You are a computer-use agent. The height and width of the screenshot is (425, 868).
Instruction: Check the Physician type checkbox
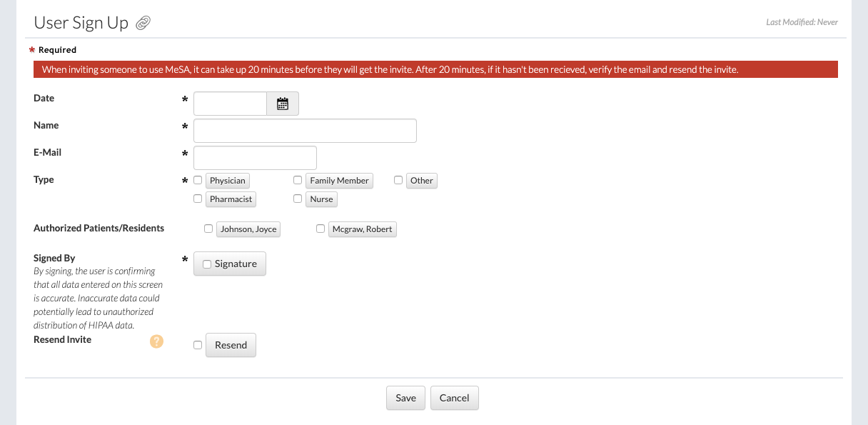(x=198, y=181)
